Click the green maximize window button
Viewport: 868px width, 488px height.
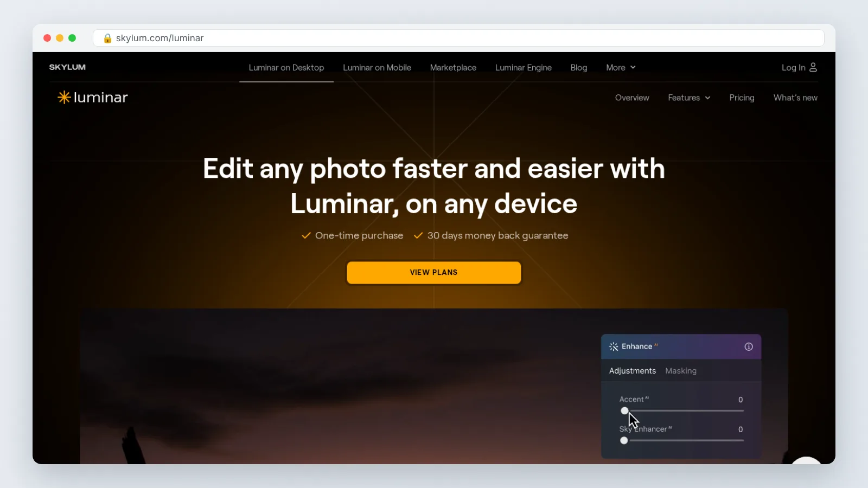[72, 38]
